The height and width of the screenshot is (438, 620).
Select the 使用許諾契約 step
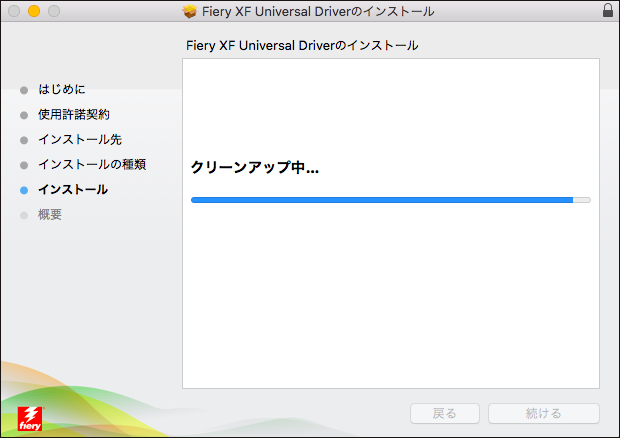click(74, 115)
